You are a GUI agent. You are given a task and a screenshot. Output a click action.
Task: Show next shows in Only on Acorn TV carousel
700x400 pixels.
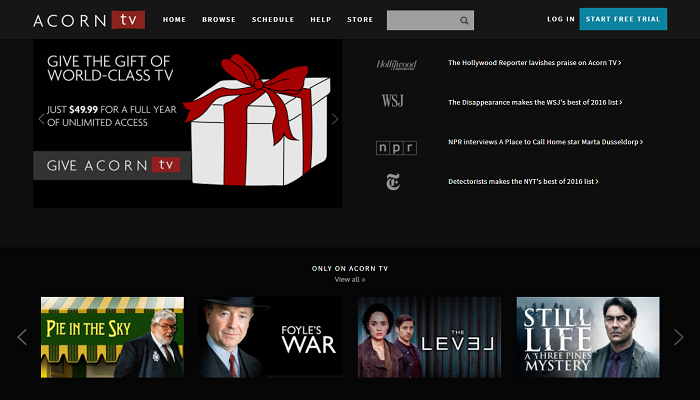[679, 337]
